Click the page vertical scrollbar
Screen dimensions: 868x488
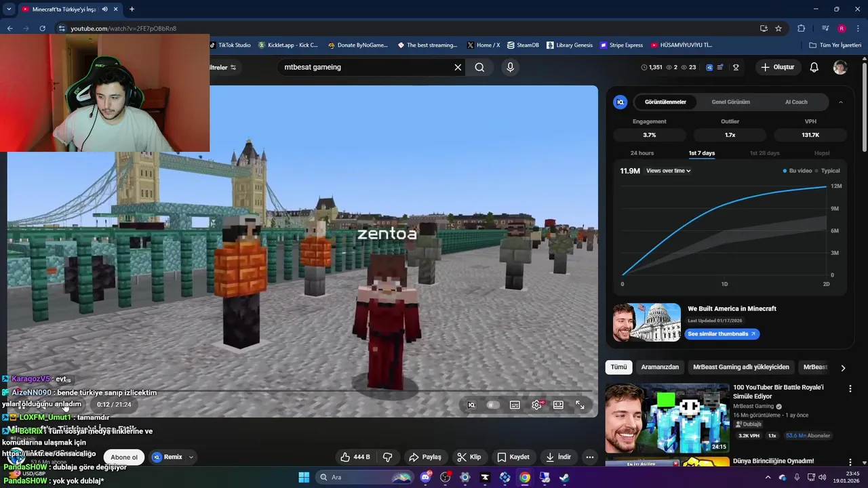[864, 108]
